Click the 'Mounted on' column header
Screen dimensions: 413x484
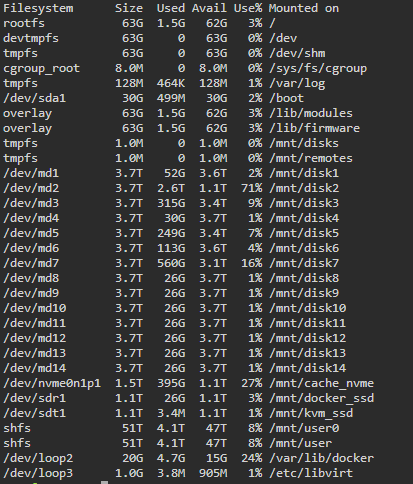(304, 8)
